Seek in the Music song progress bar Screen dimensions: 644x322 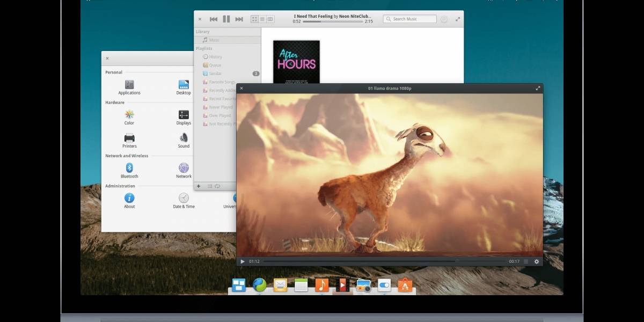click(333, 21)
